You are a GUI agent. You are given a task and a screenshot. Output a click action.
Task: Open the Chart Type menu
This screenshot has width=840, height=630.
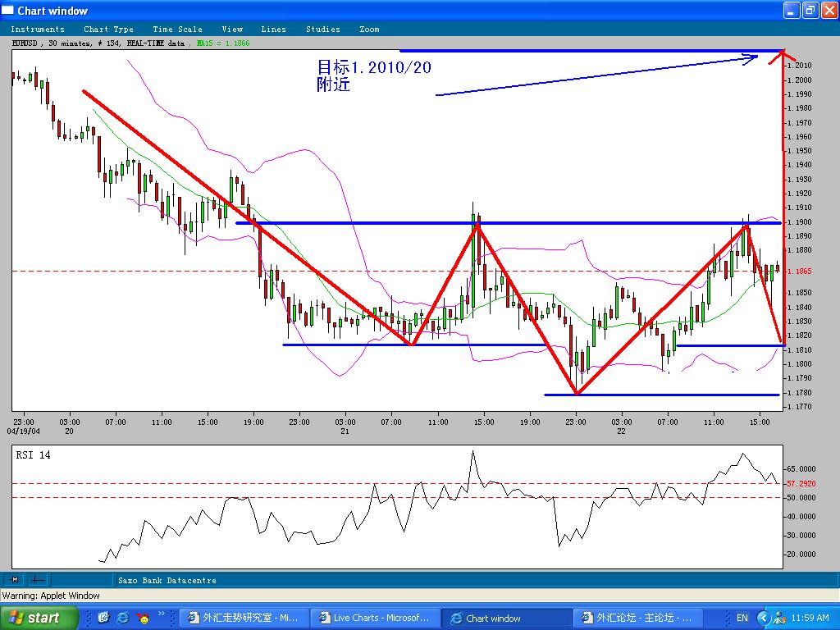[108, 30]
